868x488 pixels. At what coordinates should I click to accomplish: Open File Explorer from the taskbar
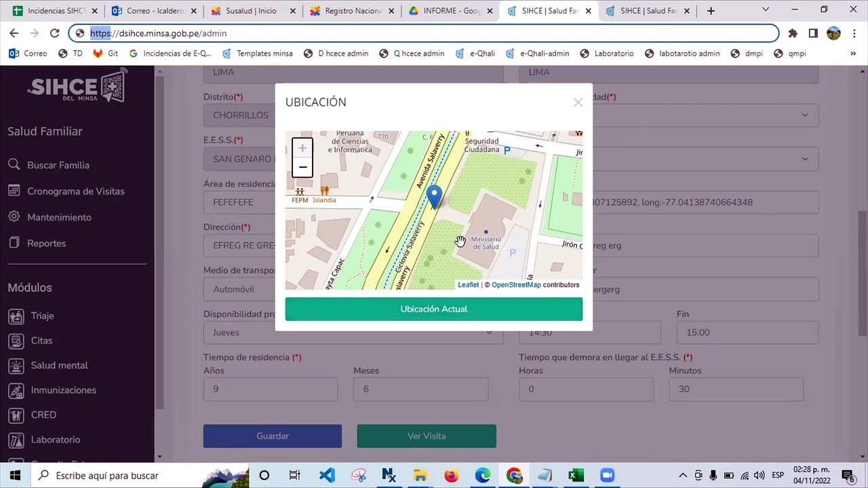click(420, 475)
